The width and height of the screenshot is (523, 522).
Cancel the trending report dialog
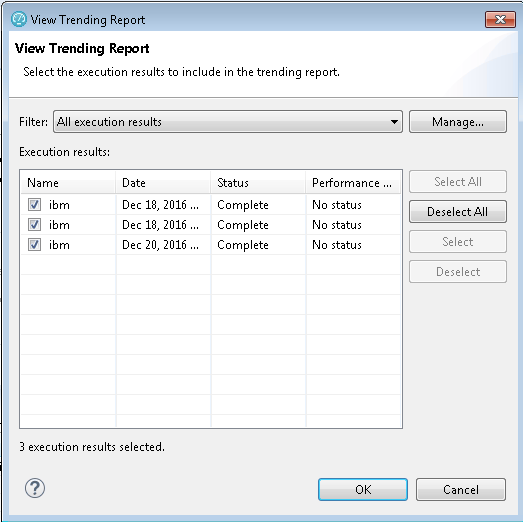(x=461, y=490)
